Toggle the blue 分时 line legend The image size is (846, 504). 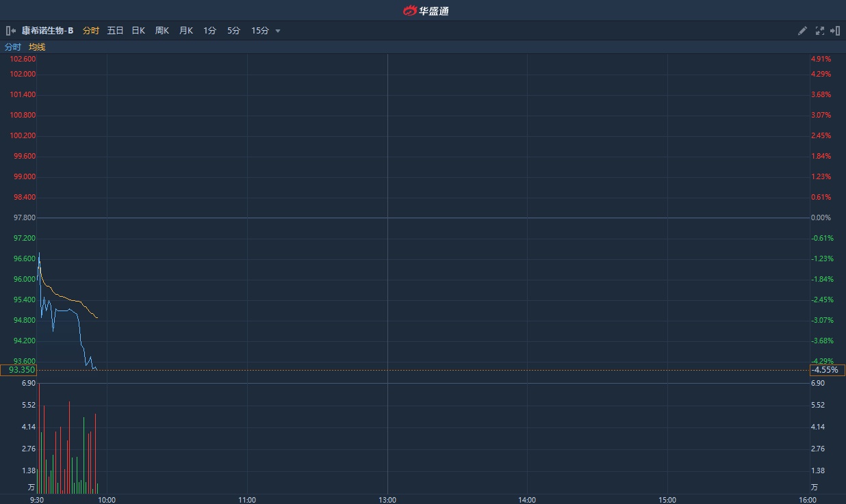13,47
